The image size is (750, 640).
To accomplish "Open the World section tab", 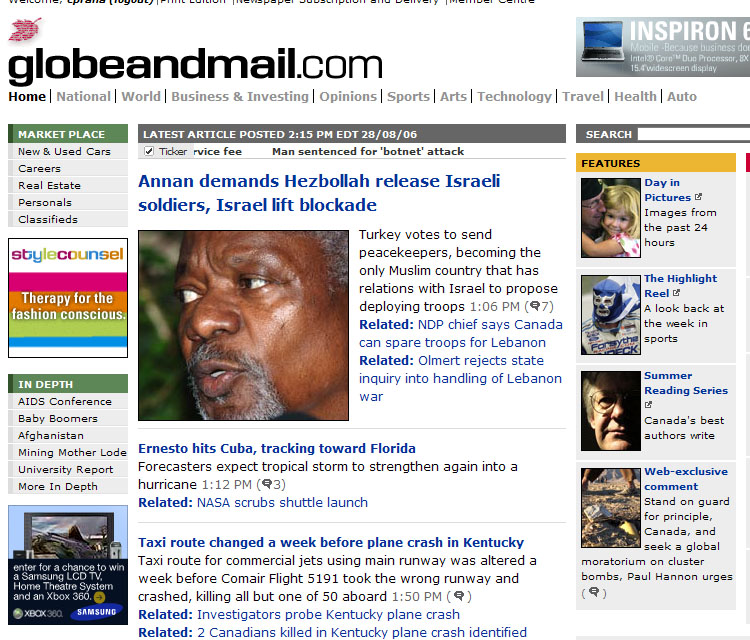I will (x=141, y=97).
